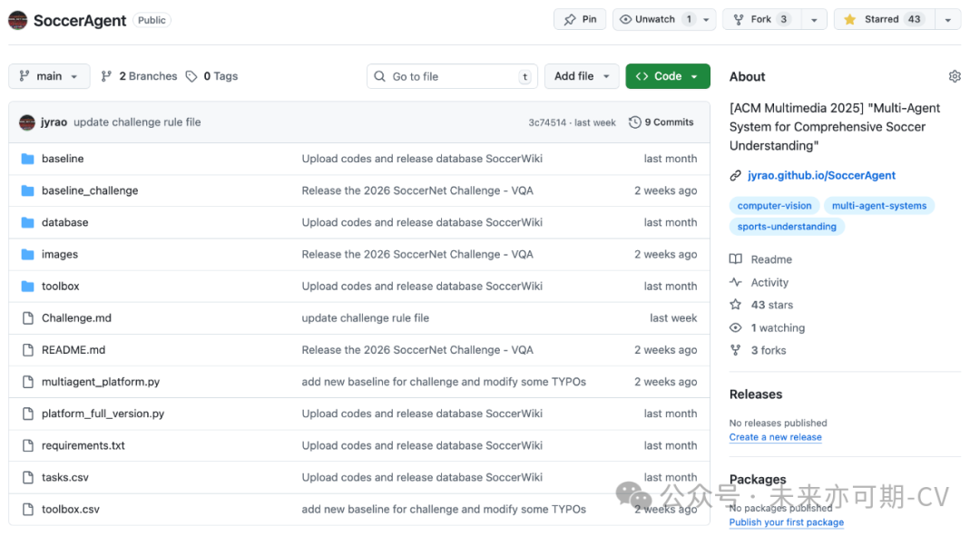The image size is (980, 536).
Task: Click the Challenge.md file icon
Action: (27, 318)
